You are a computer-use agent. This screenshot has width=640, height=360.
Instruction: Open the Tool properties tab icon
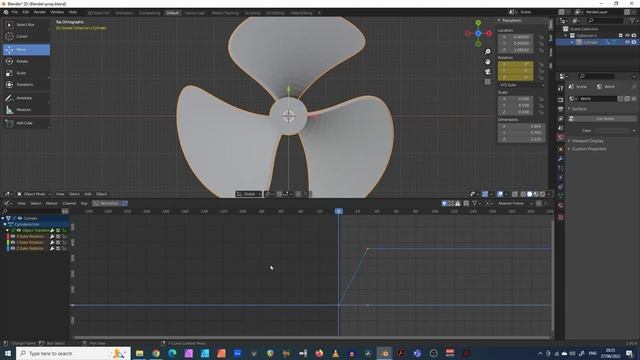pyautogui.click(x=560, y=88)
